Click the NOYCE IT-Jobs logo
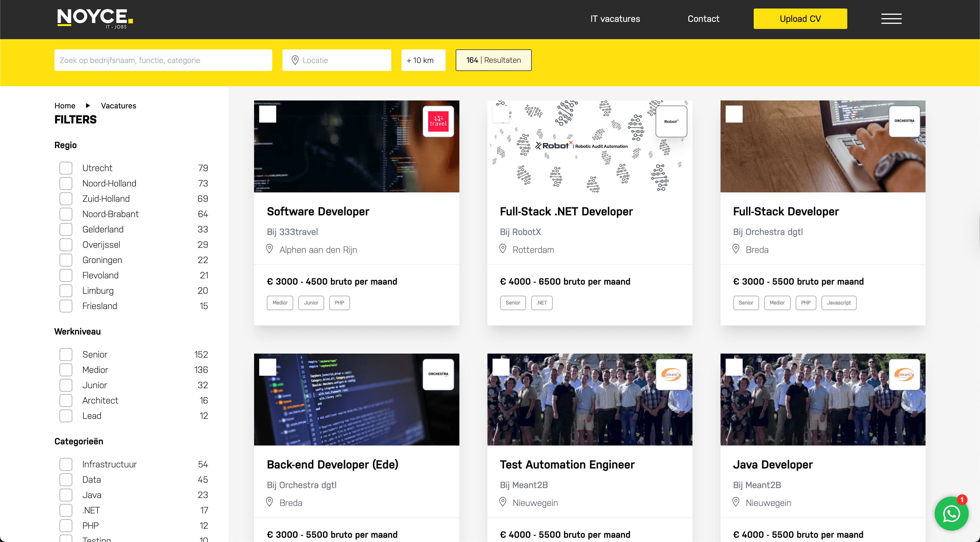Viewport: 980px width, 542px height. pos(95,18)
